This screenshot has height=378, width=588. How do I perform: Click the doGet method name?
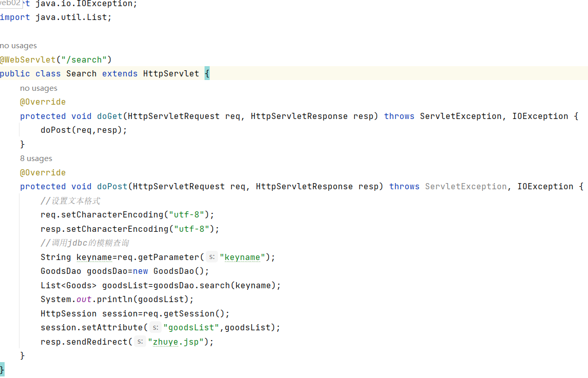pyautogui.click(x=110, y=116)
